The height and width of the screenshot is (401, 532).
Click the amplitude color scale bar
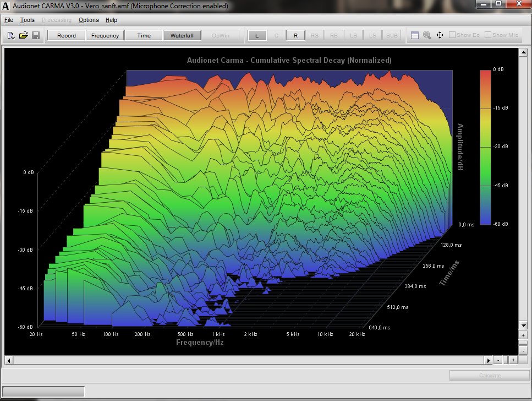(485, 147)
